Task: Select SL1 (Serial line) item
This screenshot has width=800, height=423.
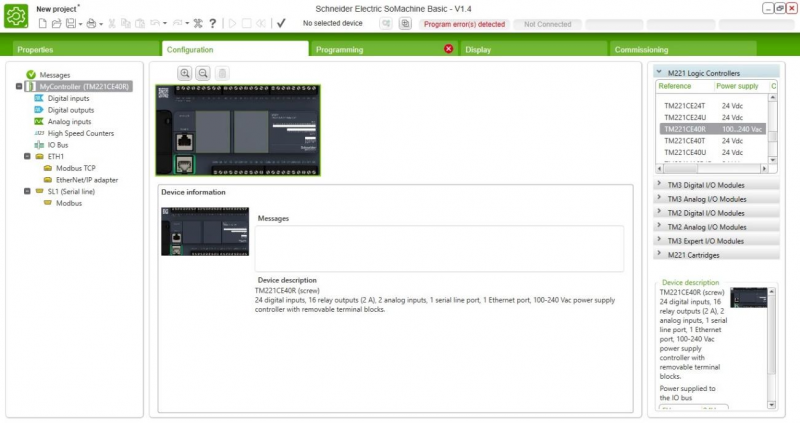Action: tap(71, 192)
